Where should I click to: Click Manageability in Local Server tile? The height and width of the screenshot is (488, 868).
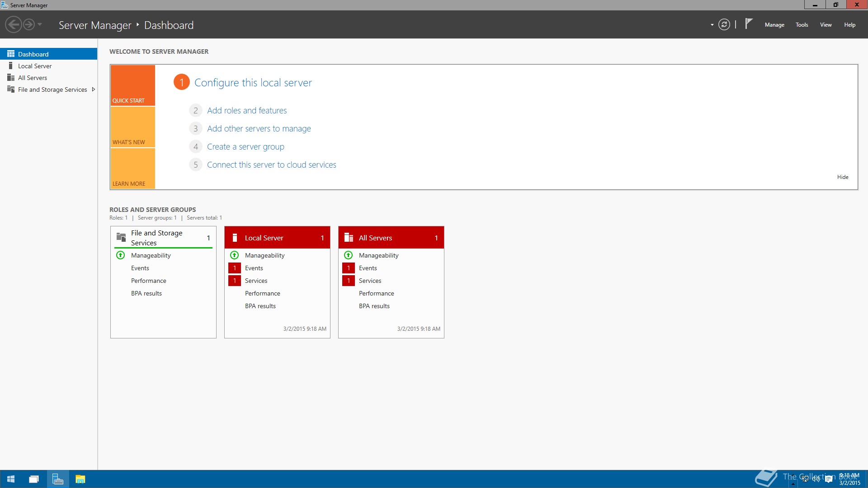[265, 255]
